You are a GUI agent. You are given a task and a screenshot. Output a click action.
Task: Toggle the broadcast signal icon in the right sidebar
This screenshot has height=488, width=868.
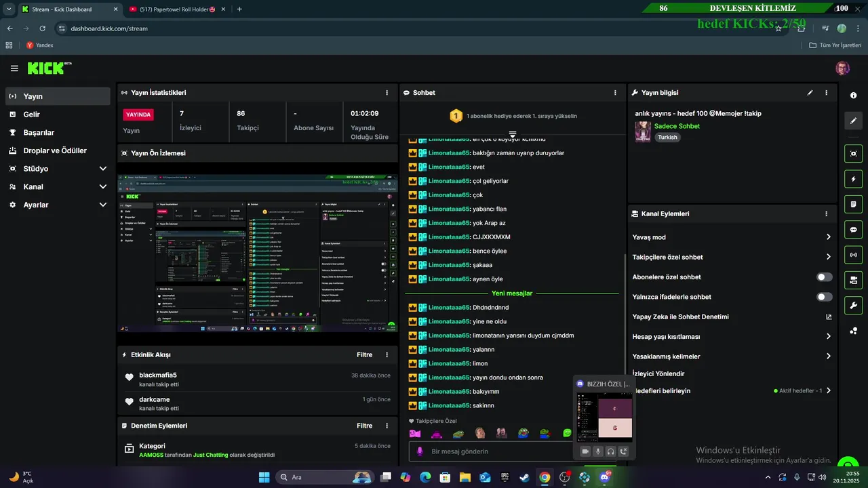853,255
